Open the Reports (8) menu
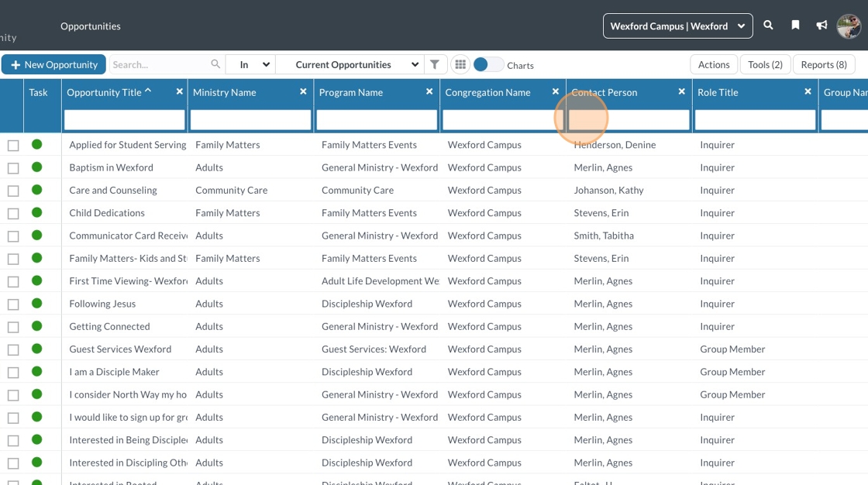 823,65
